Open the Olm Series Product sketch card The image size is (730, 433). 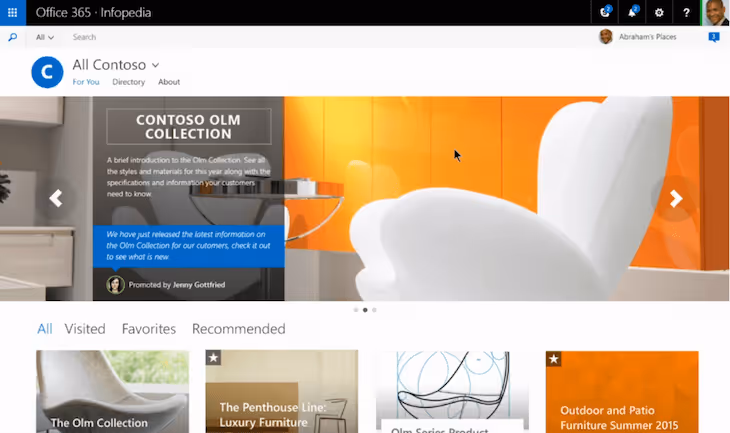click(x=452, y=392)
